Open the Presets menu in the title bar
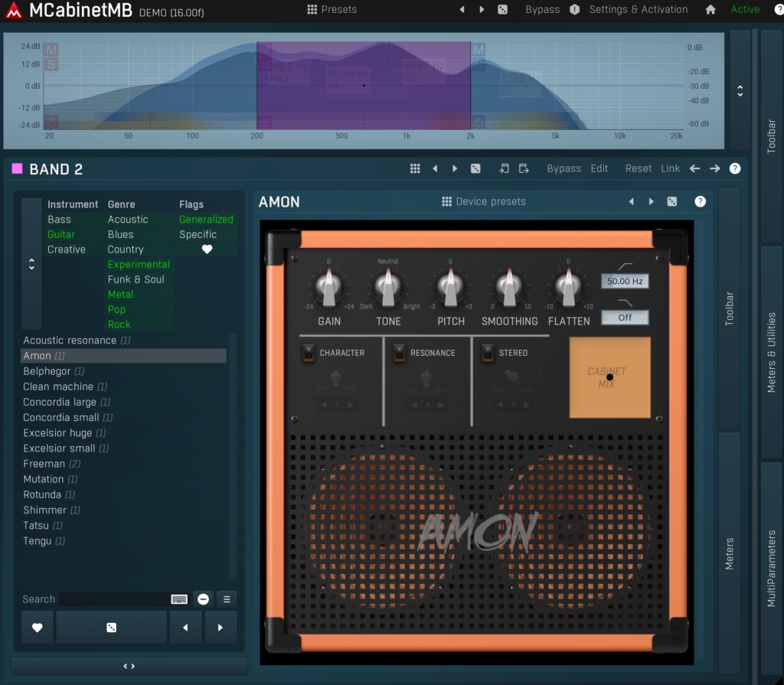Viewport: 784px width, 685px height. coord(332,10)
